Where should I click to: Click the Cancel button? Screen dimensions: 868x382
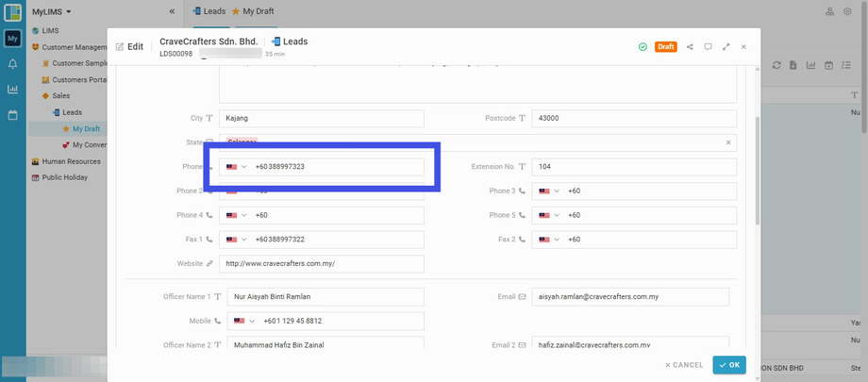point(684,365)
